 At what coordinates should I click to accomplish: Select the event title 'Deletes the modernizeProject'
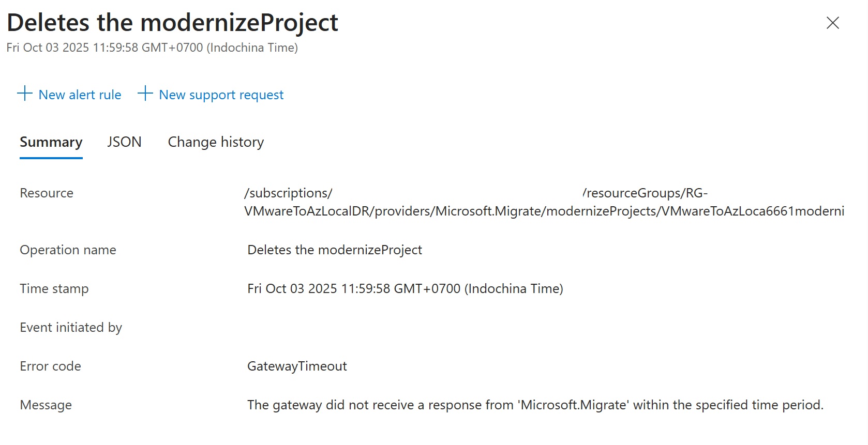coord(173,22)
